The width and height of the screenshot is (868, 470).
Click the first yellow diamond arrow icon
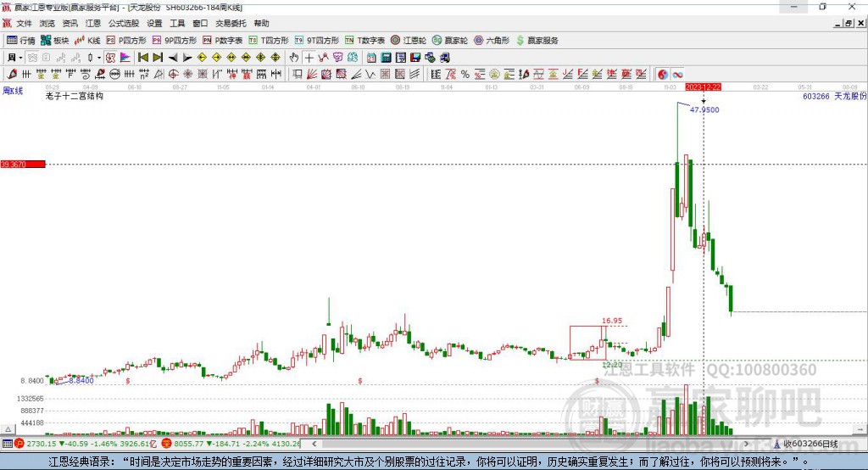pyautogui.click(x=202, y=58)
